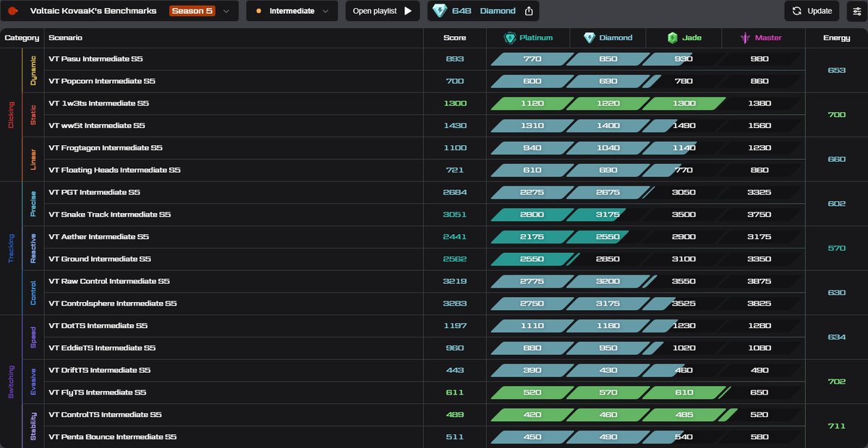Click the Update button
The height and width of the screenshot is (448, 868).
[812, 11]
